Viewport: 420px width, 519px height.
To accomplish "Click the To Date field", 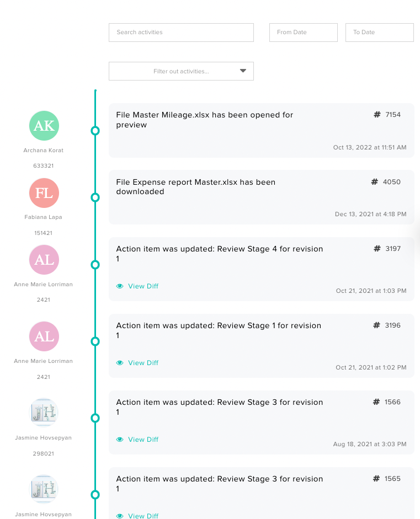I will coord(379,33).
